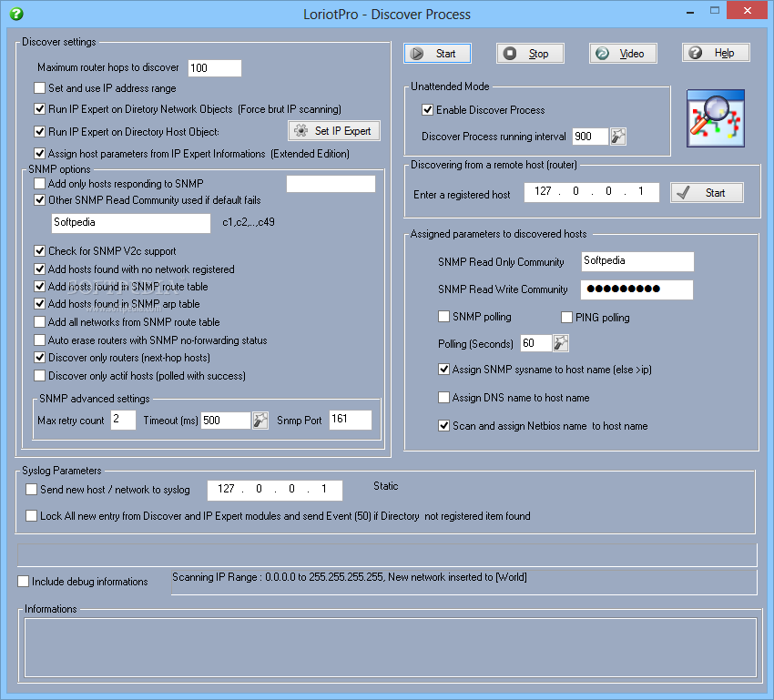Click the Discover Process running interval field
Viewport: 774px width, 700px height.
(591, 137)
